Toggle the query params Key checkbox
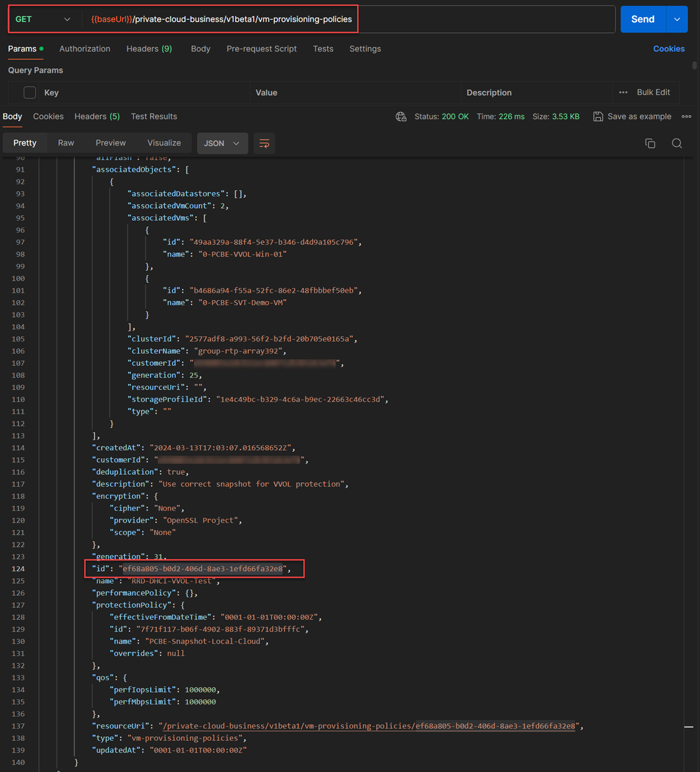Screen dimensions: 700x772 [30, 92]
